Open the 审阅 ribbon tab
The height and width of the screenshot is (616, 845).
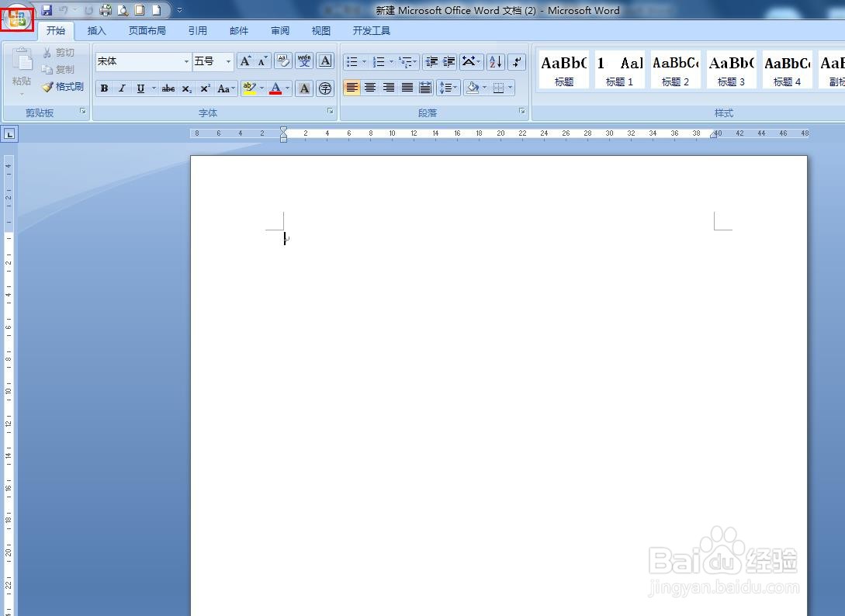click(279, 31)
